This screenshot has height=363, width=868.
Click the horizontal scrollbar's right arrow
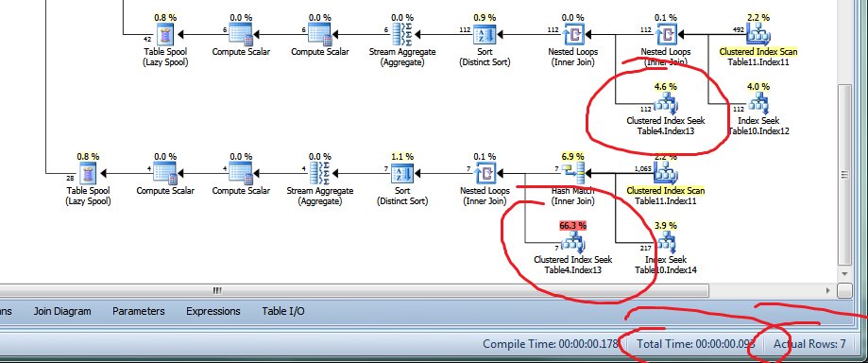tap(828, 290)
